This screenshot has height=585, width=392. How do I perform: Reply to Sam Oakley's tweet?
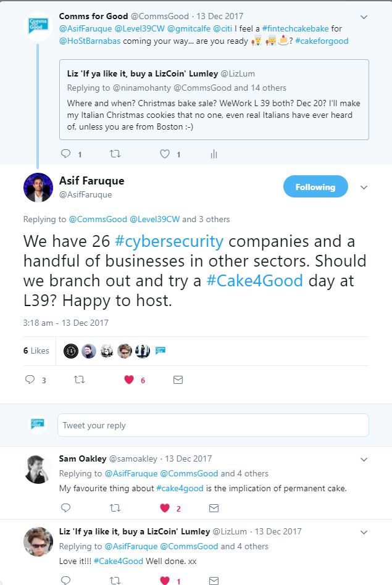66,508
